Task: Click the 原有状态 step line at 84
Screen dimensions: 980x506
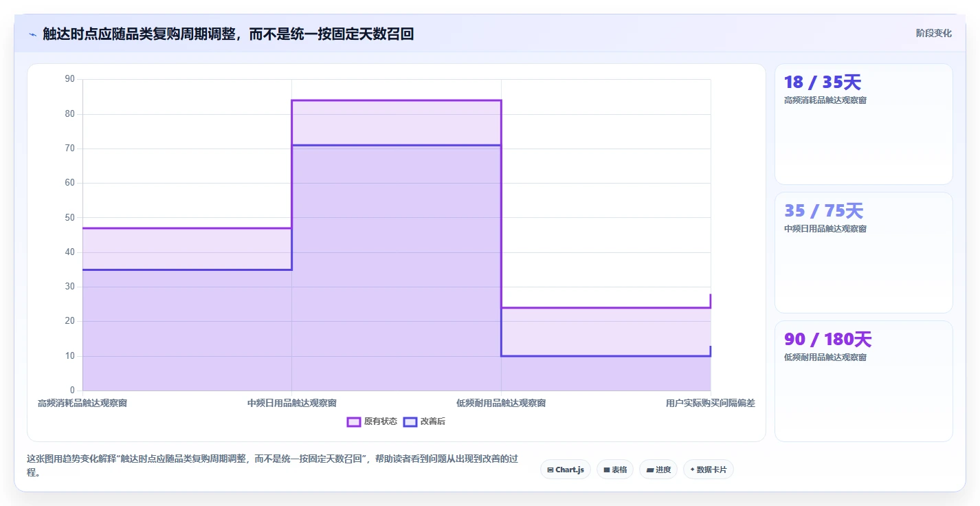Action: 397,100
